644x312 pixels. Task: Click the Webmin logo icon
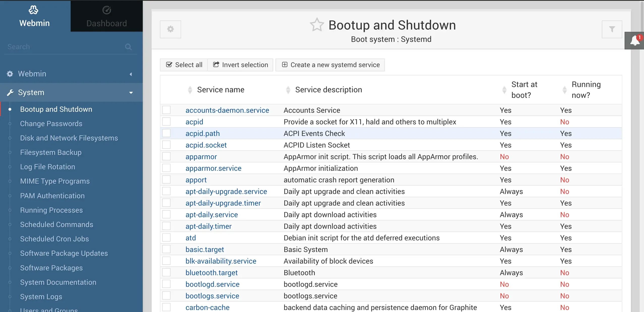(33, 10)
